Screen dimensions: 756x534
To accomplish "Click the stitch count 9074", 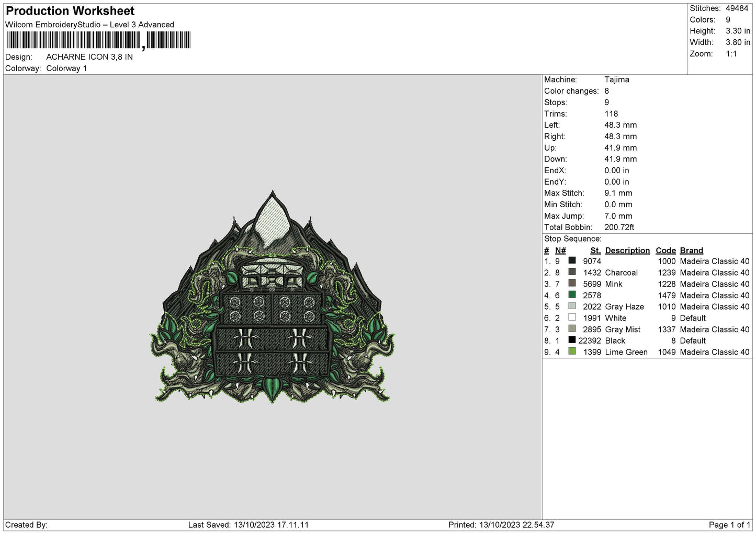I will click(x=592, y=261).
